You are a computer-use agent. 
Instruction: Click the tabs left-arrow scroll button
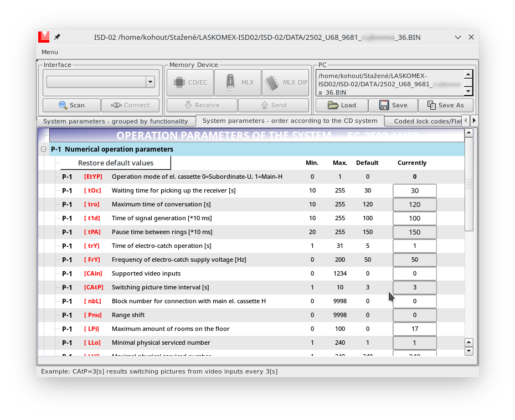click(465, 121)
